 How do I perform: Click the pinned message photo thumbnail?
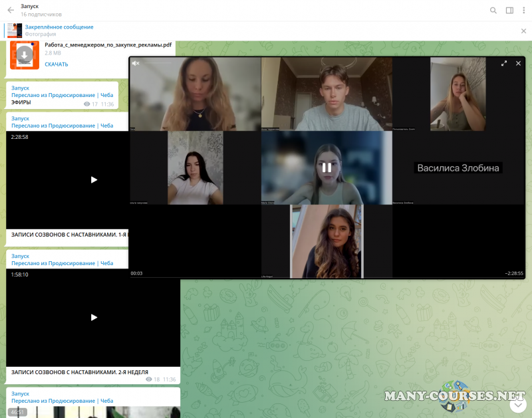click(x=15, y=31)
